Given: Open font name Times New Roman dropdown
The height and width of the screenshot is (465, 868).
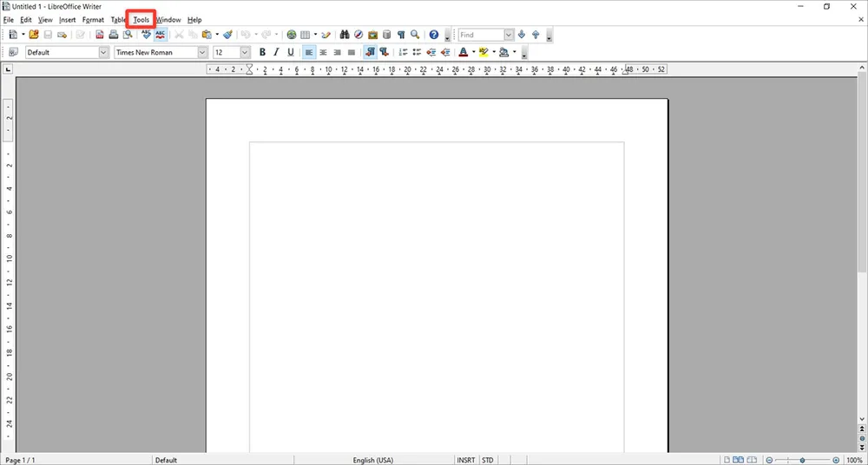Looking at the screenshot, I should [202, 52].
